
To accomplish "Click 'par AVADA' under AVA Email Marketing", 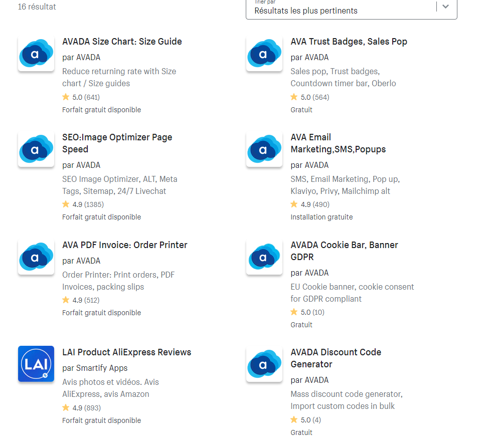I will [x=309, y=165].
